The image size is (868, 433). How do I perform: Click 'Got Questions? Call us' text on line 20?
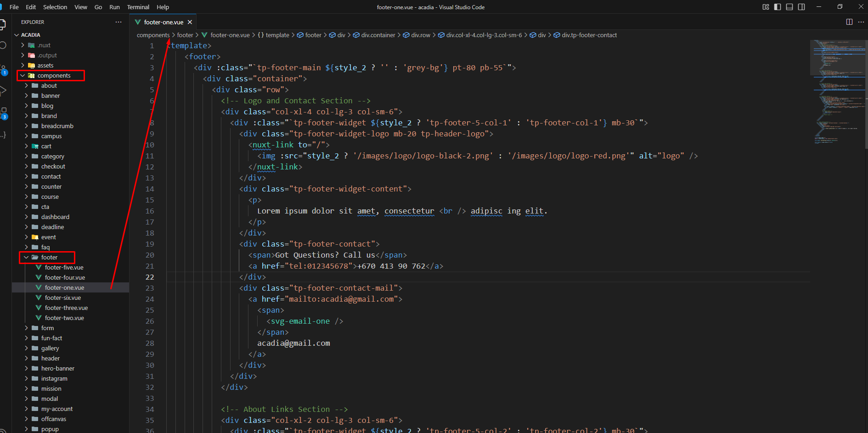(x=325, y=255)
